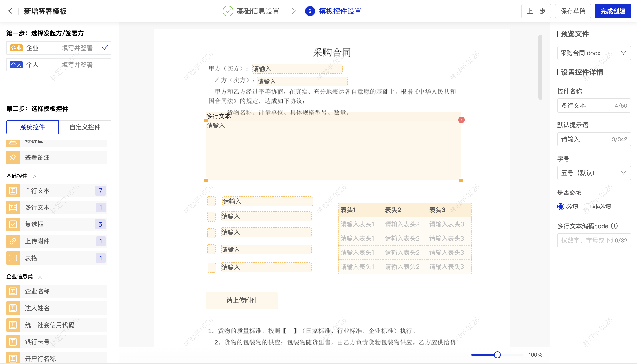Click the 上一步 button
This screenshot has height=364, width=637.
pyautogui.click(x=536, y=11)
